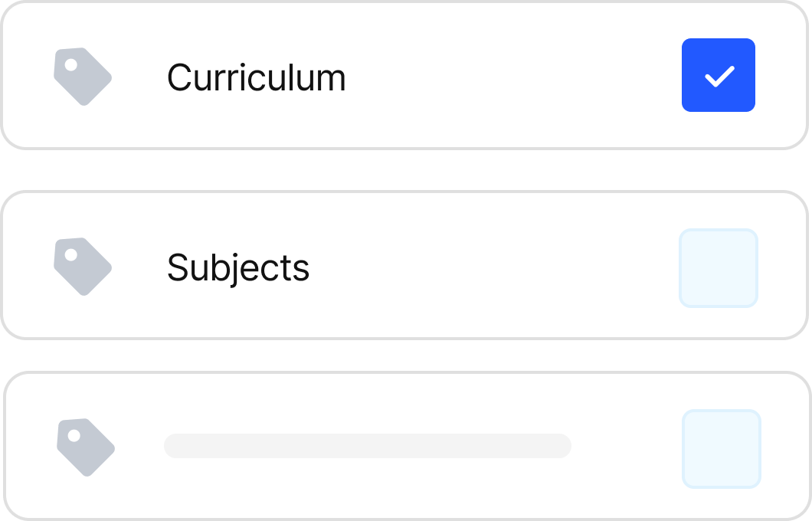Click the white checkmark in the blue box
Screen dimensions: 812x521
(719, 76)
